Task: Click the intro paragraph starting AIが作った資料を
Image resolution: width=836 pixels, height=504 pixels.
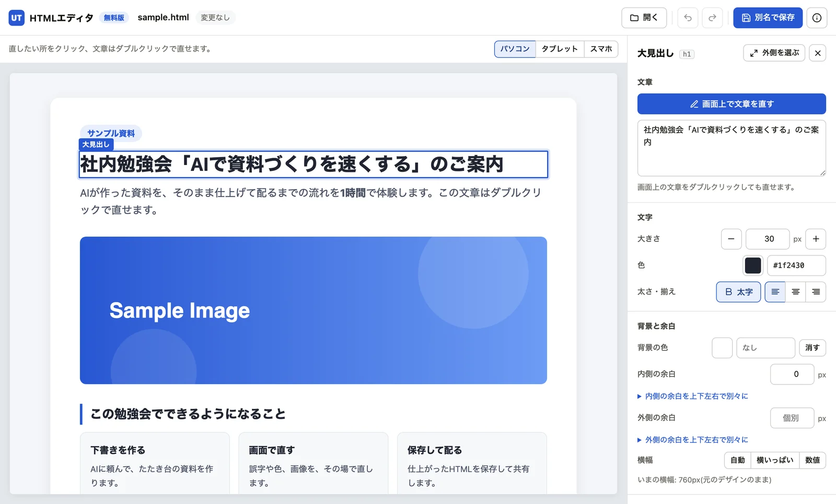Action: click(x=313, y=201)
